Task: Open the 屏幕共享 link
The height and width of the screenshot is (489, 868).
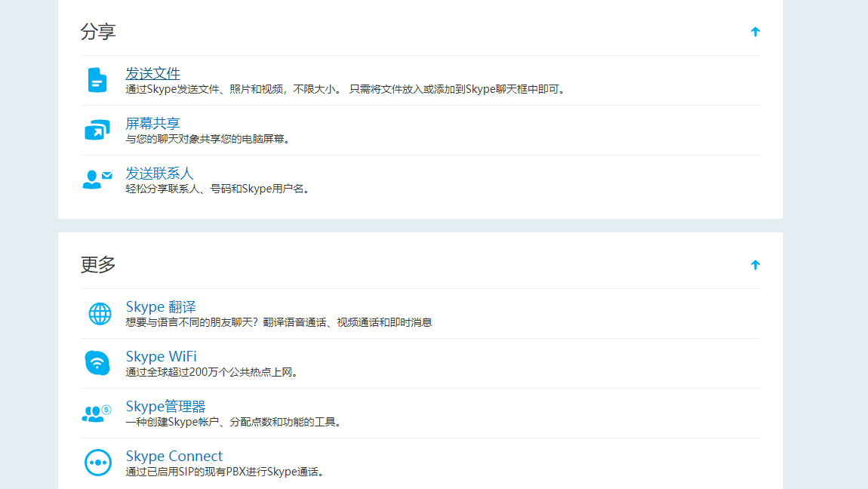Action: pyautogui.click(x=152, y=123)
